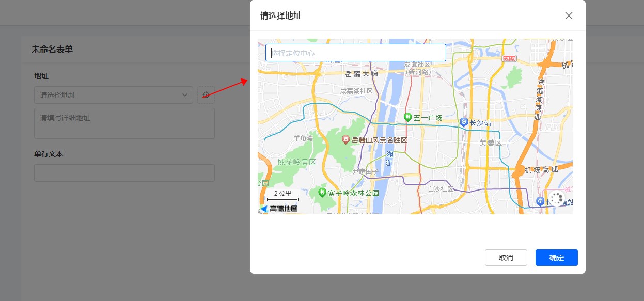Click the address dropdown chevron arrow

[185, 95]
